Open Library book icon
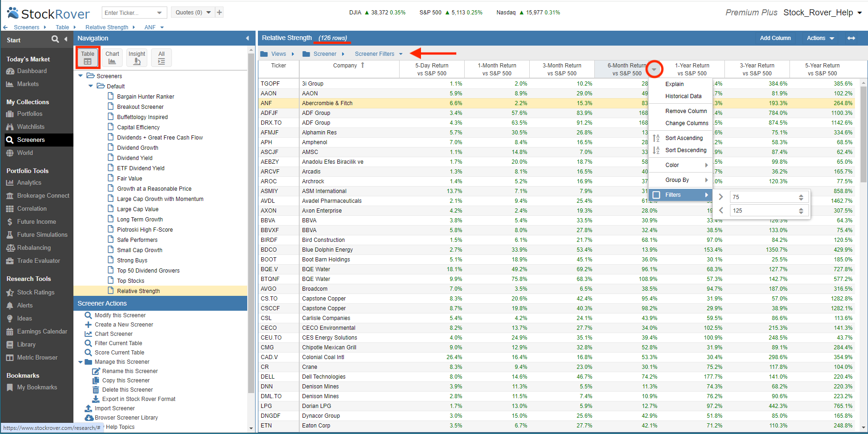This screenshot has height=434, width=868. tap(10, 345)
